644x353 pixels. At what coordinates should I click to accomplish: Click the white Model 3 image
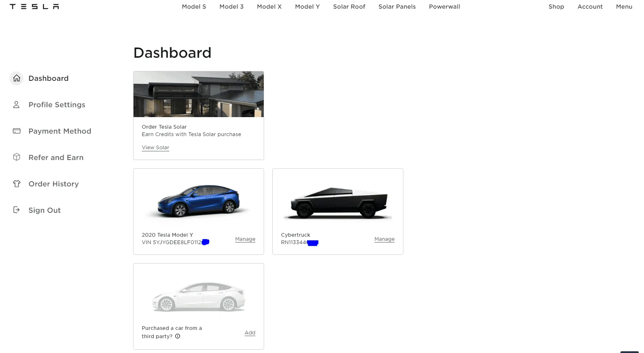[x=199, y=297]
